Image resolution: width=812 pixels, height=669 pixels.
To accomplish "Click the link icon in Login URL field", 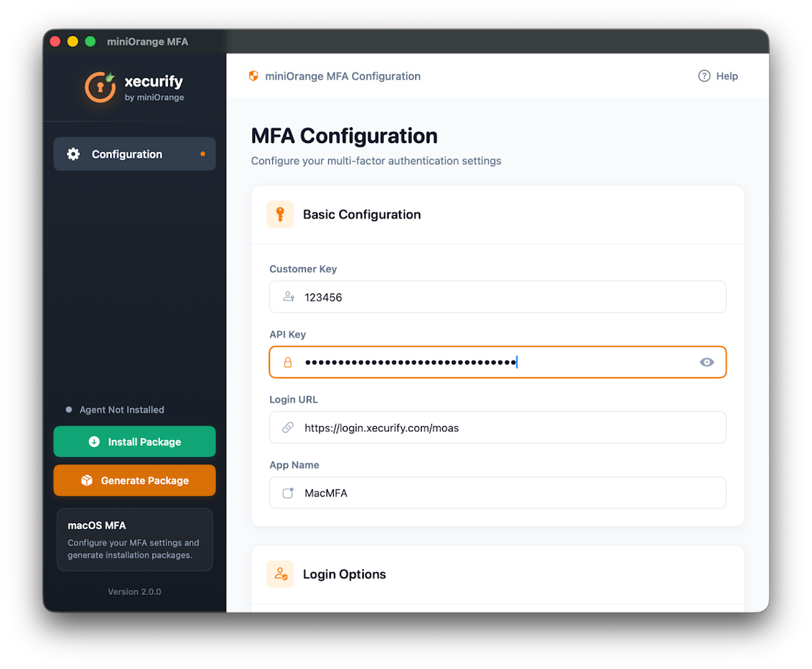I will tap(288, 427).
